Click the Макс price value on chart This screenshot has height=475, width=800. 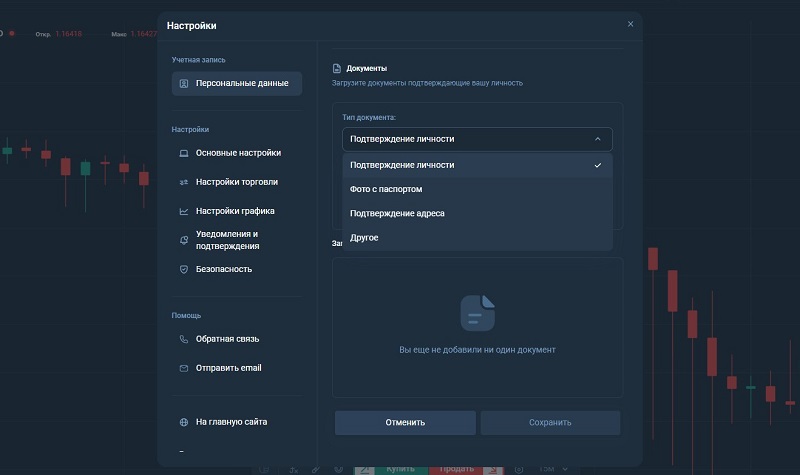pos(144,34)
